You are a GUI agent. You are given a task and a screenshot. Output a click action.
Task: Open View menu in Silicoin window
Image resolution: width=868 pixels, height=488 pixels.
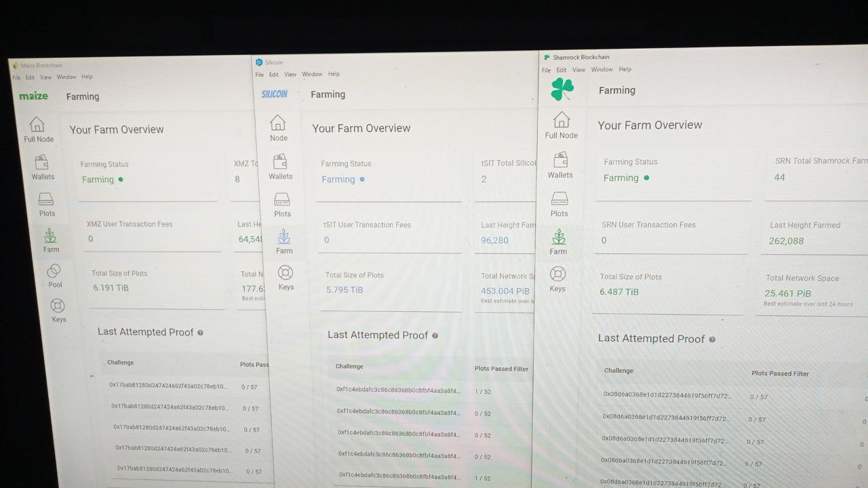(x=290, y=75)
